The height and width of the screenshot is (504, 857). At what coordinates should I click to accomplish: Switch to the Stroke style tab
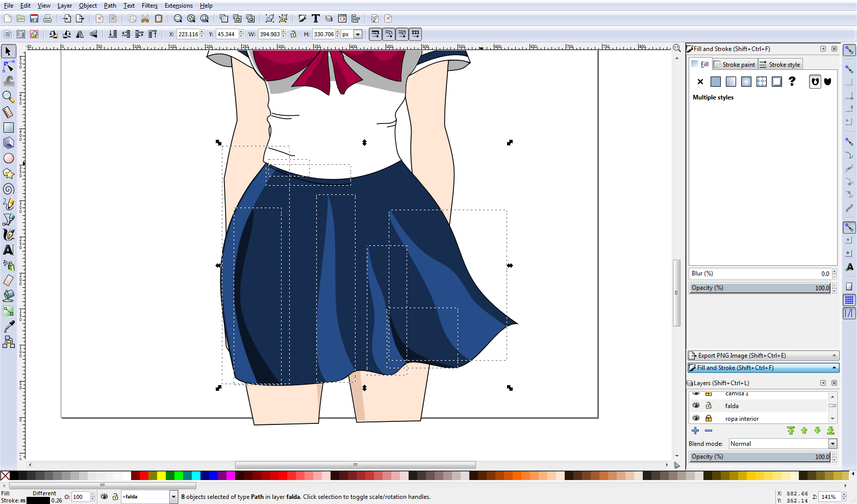pos(780,64)
